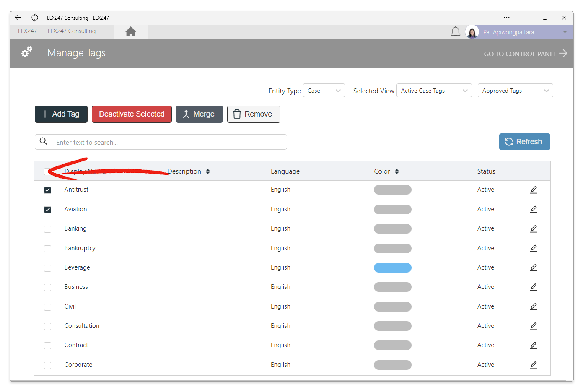This screenshot has height=392, width=583.
Task: Click the blue Beverage color swatch
Action: pyautogui.click(x=393, y=267)
